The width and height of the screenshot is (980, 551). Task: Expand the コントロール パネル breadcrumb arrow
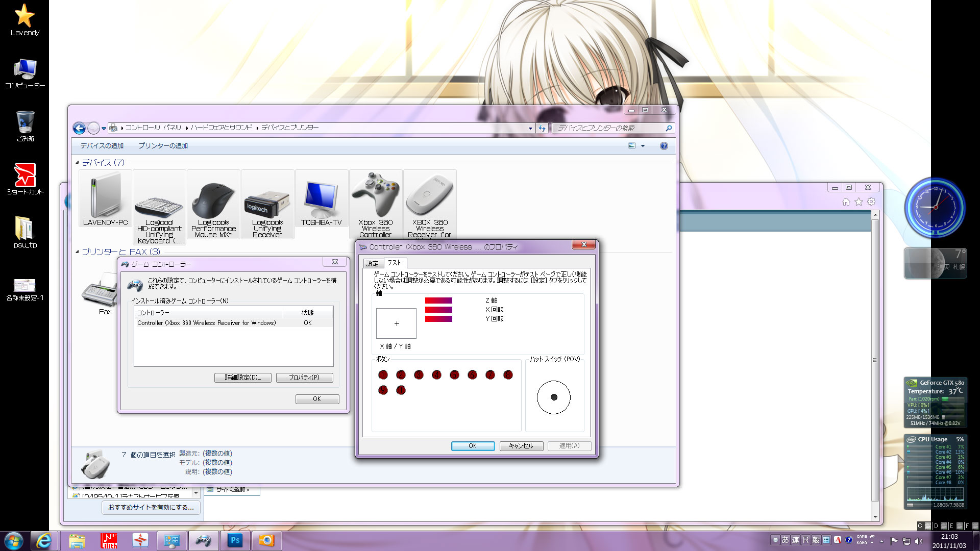tap(187, 128)
